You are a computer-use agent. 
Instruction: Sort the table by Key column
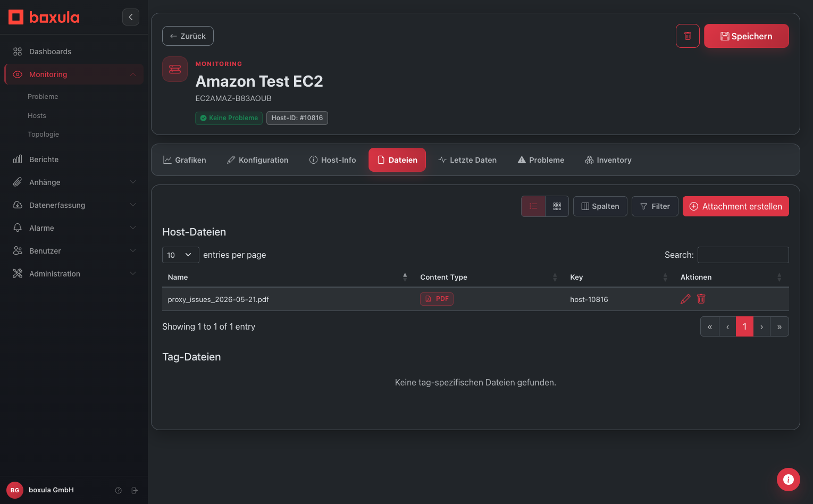[620, 277]
